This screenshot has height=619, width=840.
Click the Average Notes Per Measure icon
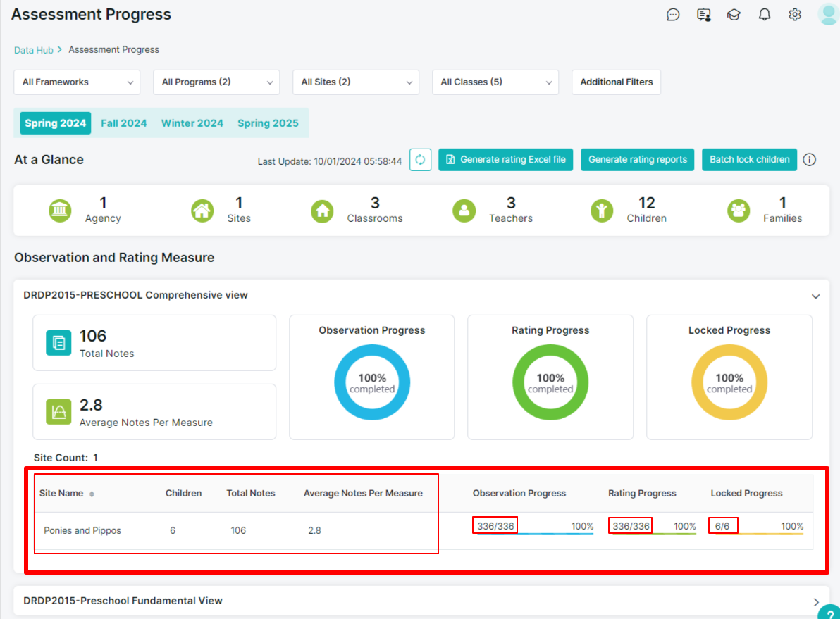tap(58, 412)
